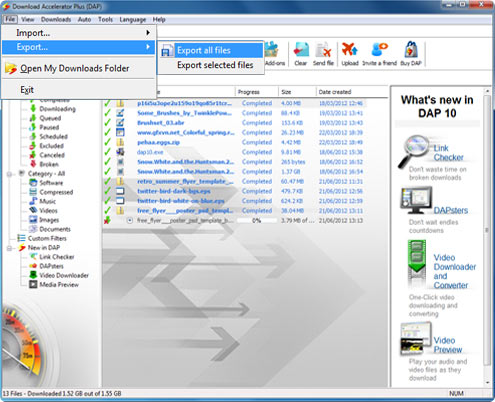Open the Language menu
Image resolution: width=495 pixels, height=402 pixels.
click(133, 20)
